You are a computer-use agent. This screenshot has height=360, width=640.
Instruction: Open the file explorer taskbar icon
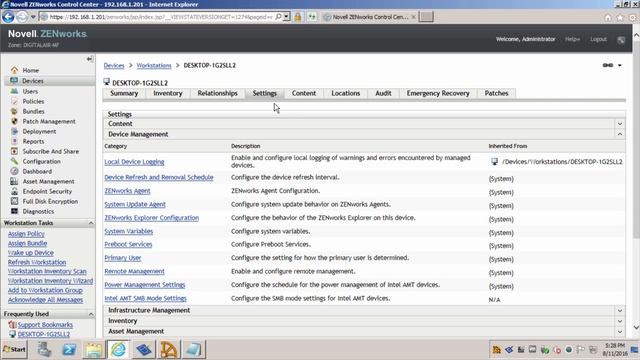tap(94, 349)
